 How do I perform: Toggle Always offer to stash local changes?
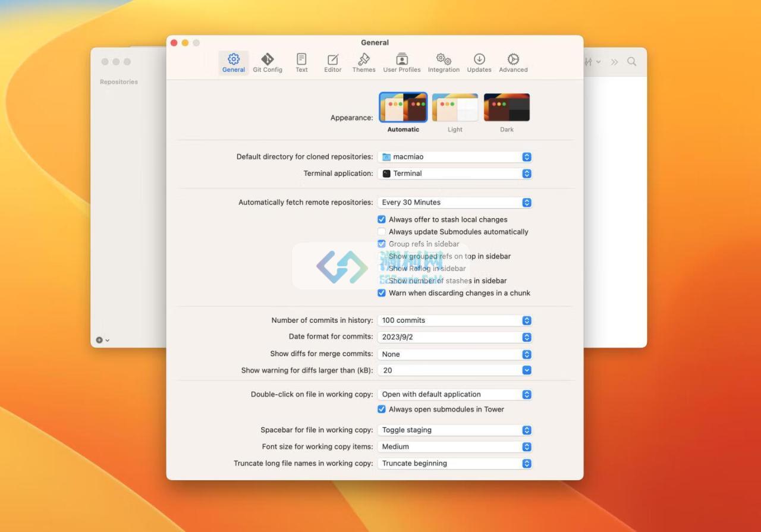pos(382,219)
